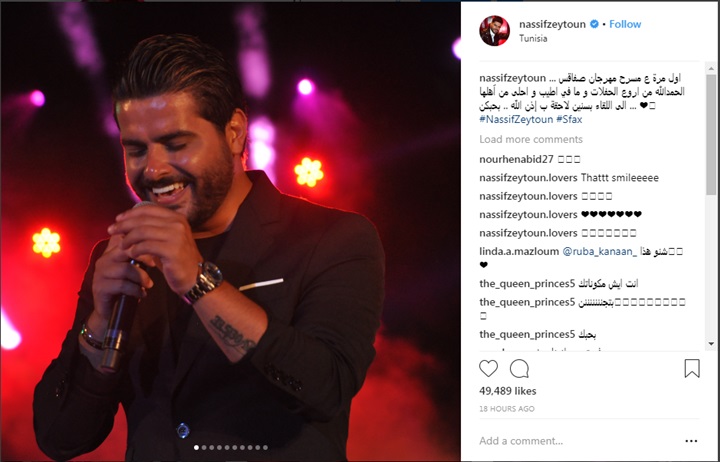Open the #Sfax hashtag
Screen dimensions: 720x462
click(569, 119)
